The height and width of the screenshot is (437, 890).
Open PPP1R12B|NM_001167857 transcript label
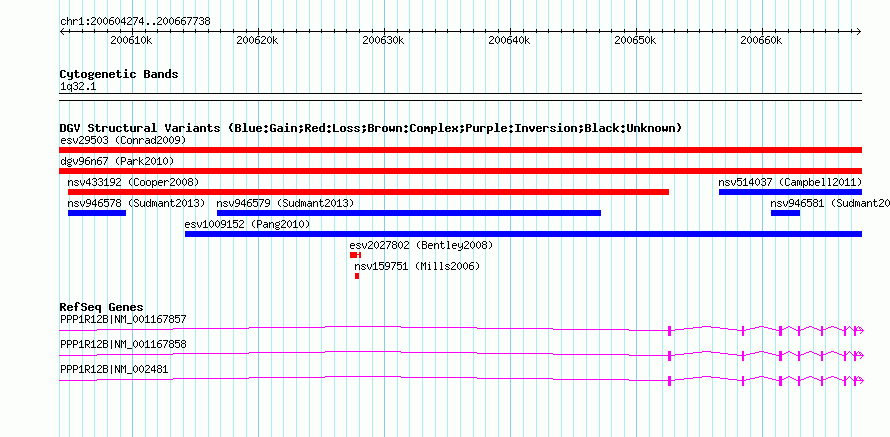123,320
